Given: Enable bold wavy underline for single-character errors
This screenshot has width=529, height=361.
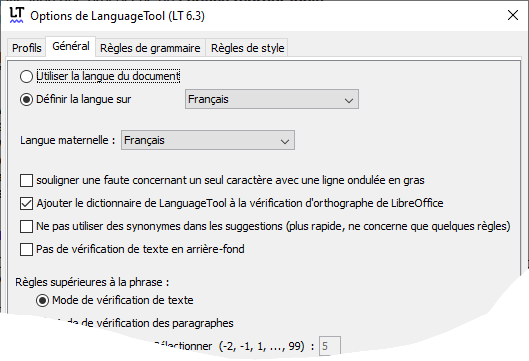Looking at the screenshot, I should tap(26, 180).
